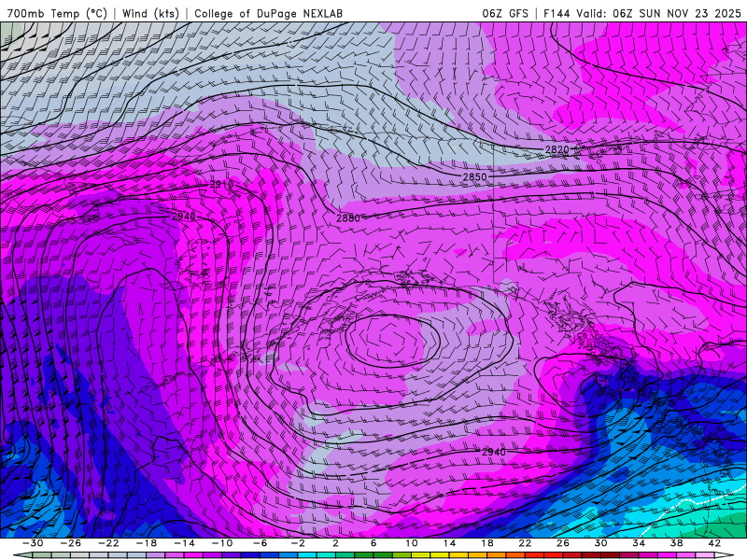747x560 pixels.
Task: Click the "30" colorbar tick label
Action: tap(600, 543)
